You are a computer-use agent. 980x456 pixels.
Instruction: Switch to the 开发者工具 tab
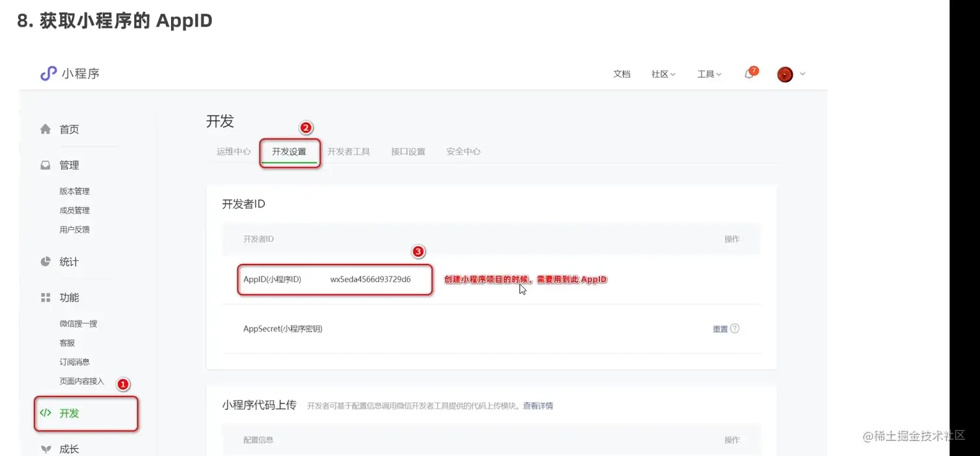click(x=349, y=152)
